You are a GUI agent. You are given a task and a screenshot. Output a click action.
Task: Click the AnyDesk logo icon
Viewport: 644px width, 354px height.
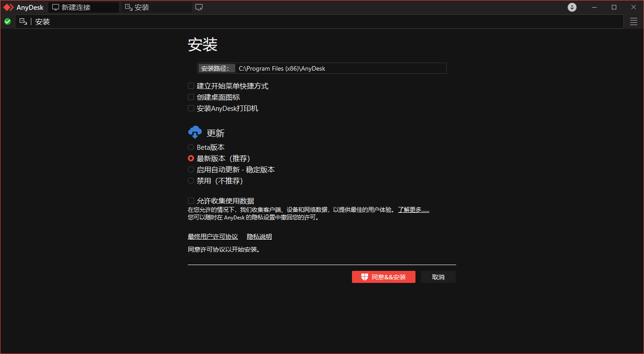pyautogui.click(x=8, y=7)
